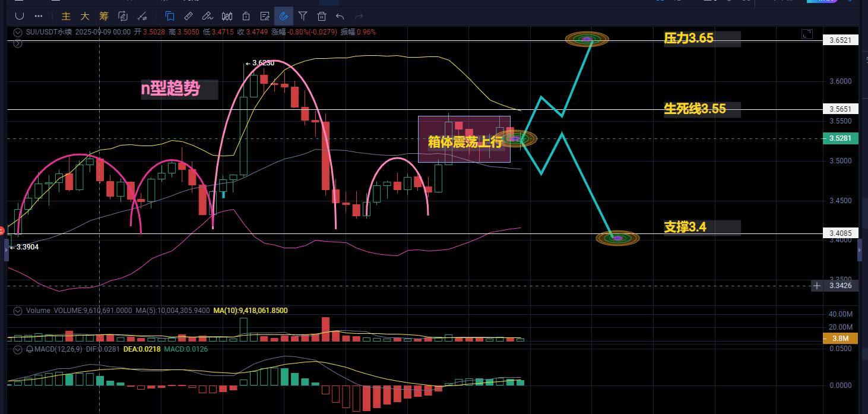868x414 pixels.
Task: Delete drawings with the trash icon
Action: [x=322, y=16]
